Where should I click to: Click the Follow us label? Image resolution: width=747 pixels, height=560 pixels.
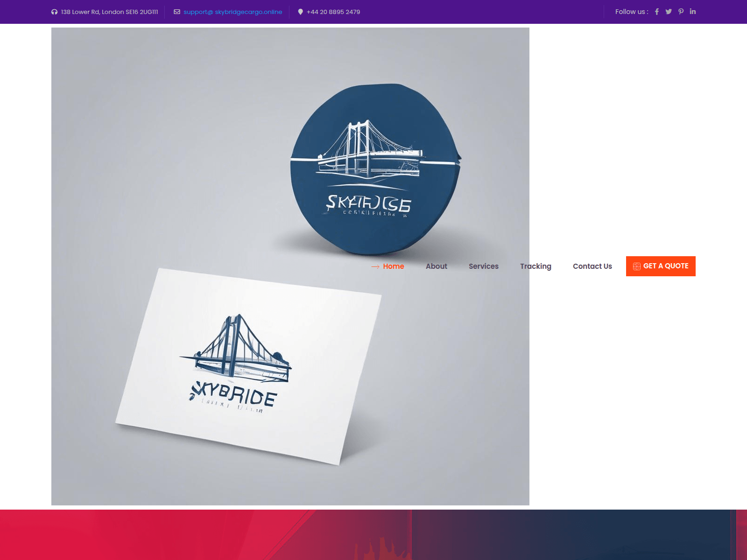pos(632,12)
